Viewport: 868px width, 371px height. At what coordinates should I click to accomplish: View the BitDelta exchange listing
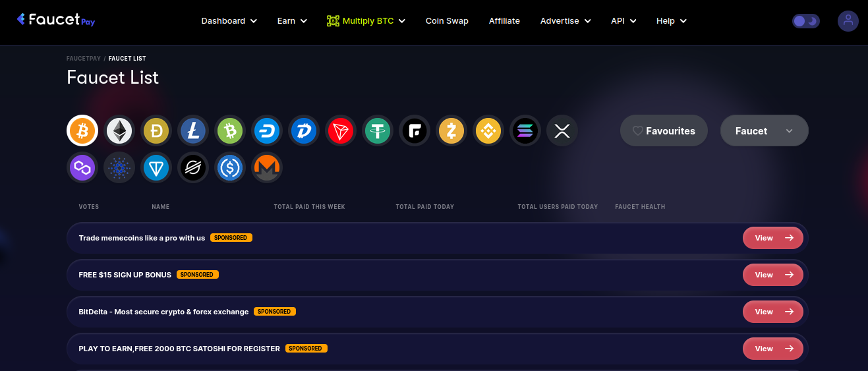773,312
